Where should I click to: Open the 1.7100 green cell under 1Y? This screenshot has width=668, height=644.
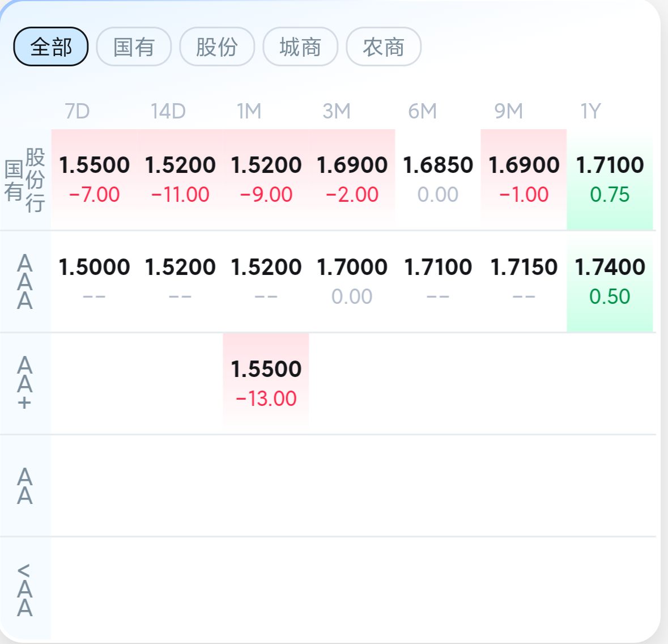click(610, 180)
